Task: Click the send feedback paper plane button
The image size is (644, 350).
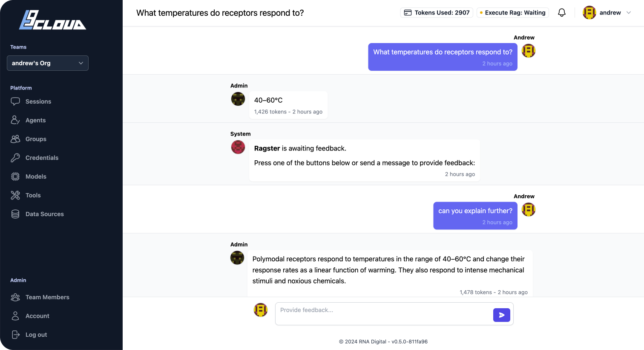Action: [501, 315]
